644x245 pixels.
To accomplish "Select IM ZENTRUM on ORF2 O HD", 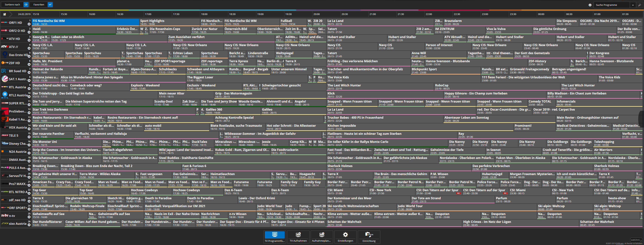I will (x=459, y=30).
